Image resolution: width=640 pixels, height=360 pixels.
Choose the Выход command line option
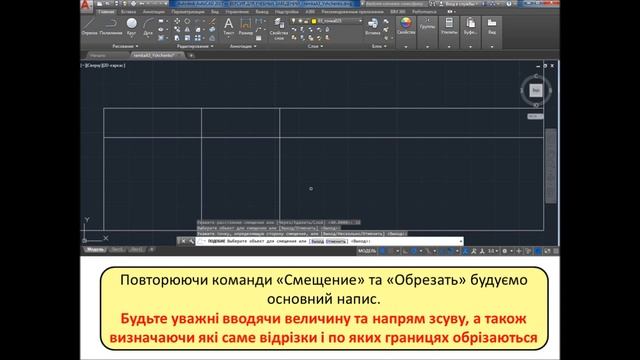(x=317, y=242)
